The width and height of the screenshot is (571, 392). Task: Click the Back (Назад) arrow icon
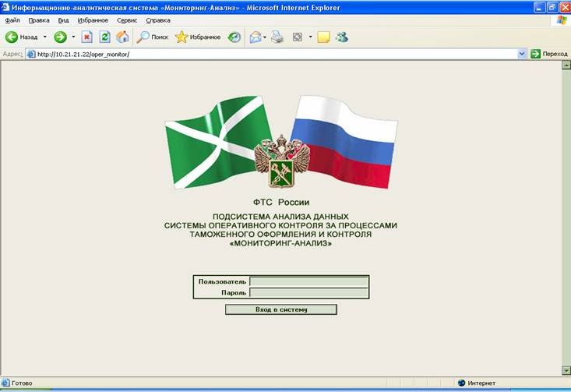[x=11, y=37]
